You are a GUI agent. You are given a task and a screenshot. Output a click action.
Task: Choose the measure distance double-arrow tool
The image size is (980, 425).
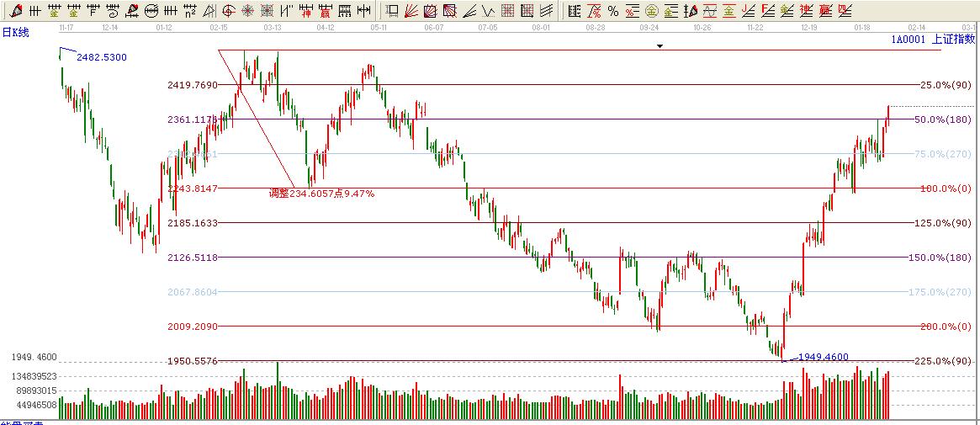click(x=363, y=11)
